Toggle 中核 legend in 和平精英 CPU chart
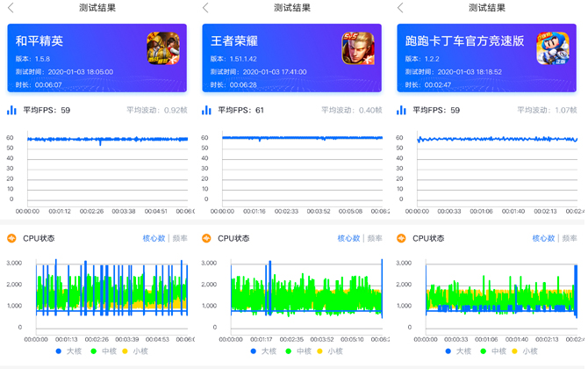Image resolution: width=588 pixels, height=369 pixels. click(x=104, y=351)
